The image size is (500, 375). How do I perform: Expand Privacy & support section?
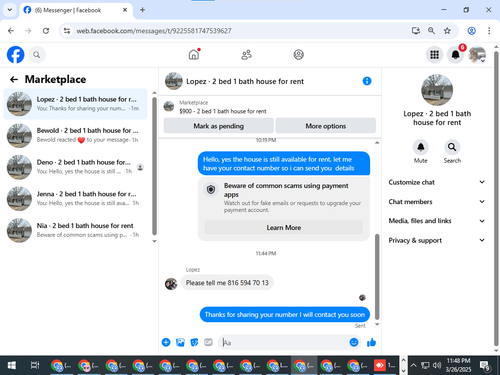(437, 240)
